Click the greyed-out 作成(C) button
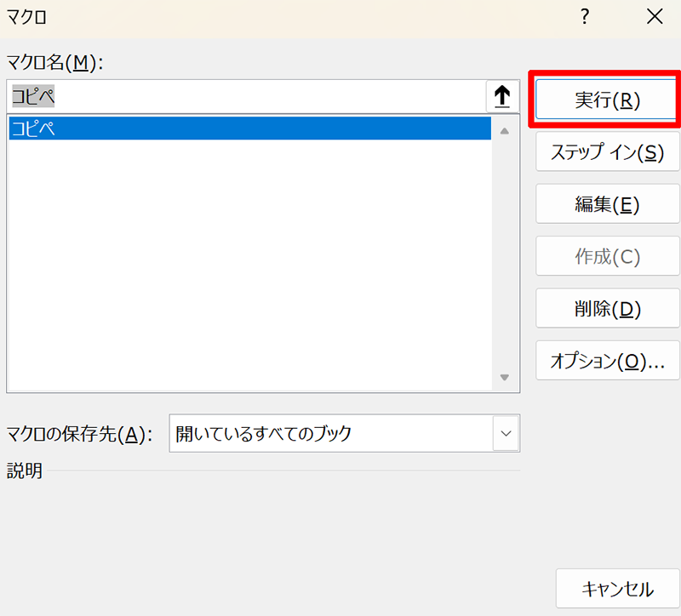Viewport: 681px width, 616px height. pyautogui.click(x=607, y=257)
